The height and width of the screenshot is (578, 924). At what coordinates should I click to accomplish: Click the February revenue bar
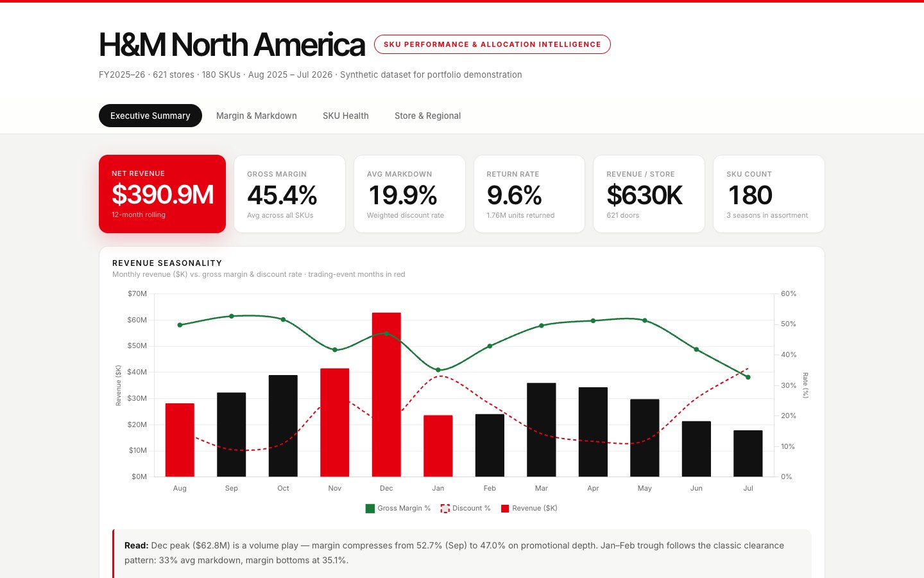490,445
